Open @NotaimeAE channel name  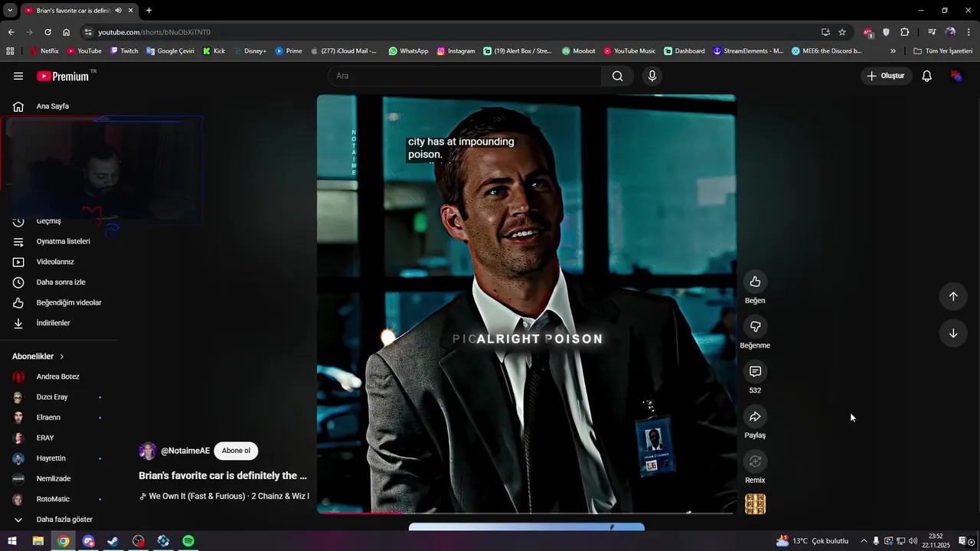click(185, 451)
